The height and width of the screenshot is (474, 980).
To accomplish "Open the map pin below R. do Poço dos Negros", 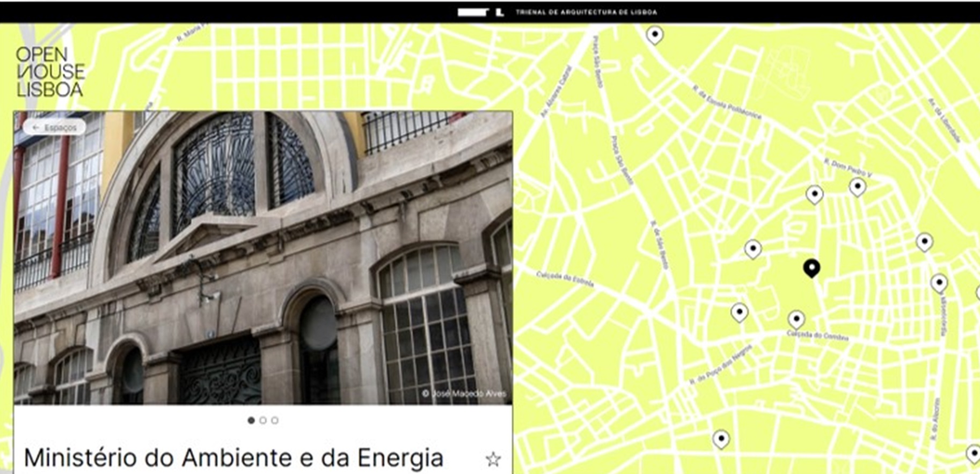I will (x=721, y=439).
